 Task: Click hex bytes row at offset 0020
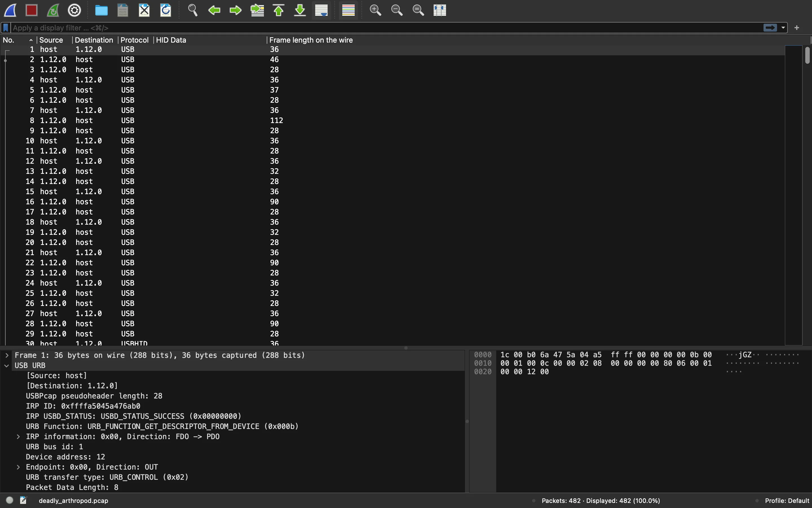(x=524, y=372)
